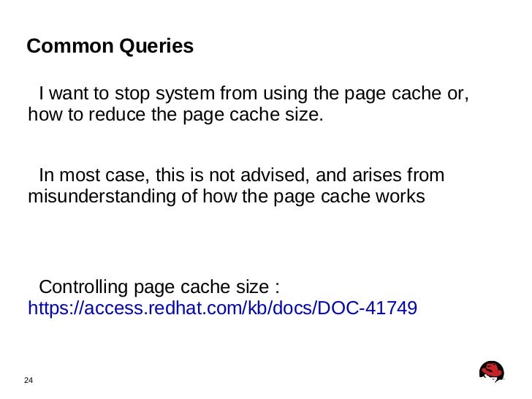The image size is (532, 399).
Task: Click the line 'misunderstanding of how the page cache works'
Action: (x=227, y=197)
